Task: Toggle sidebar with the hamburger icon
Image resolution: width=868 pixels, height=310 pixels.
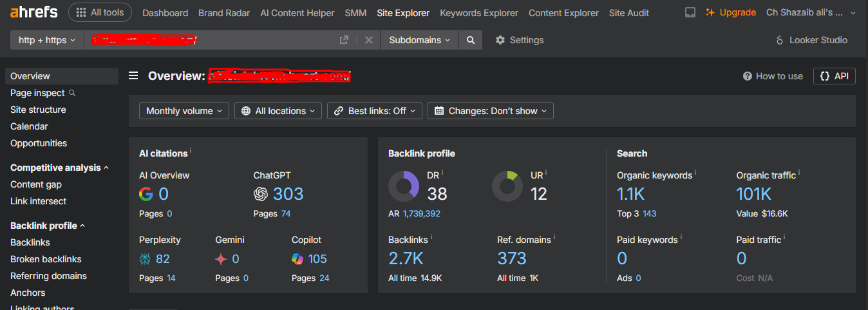Action: point(133,76)
